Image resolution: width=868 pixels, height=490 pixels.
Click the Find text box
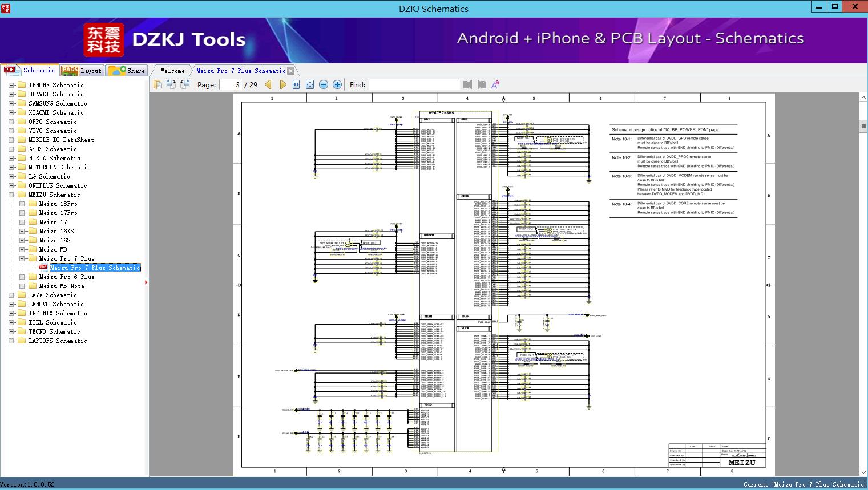click(414, 84)
